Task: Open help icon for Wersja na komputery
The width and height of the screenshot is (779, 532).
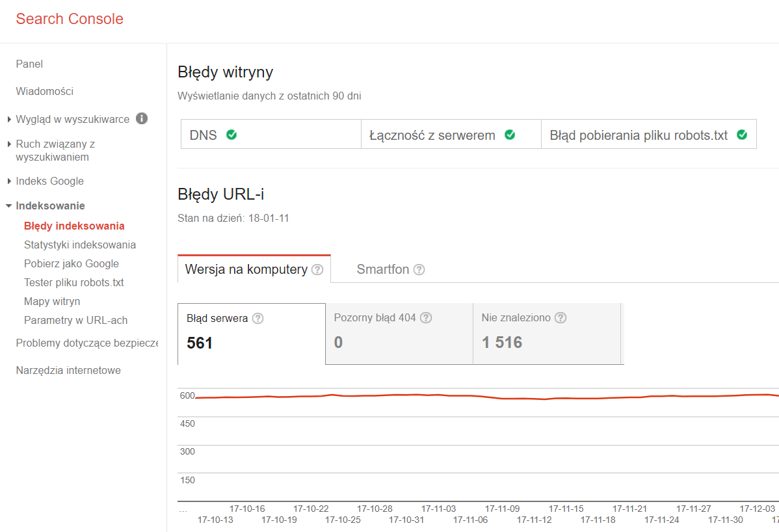Action: pos(317,270)
